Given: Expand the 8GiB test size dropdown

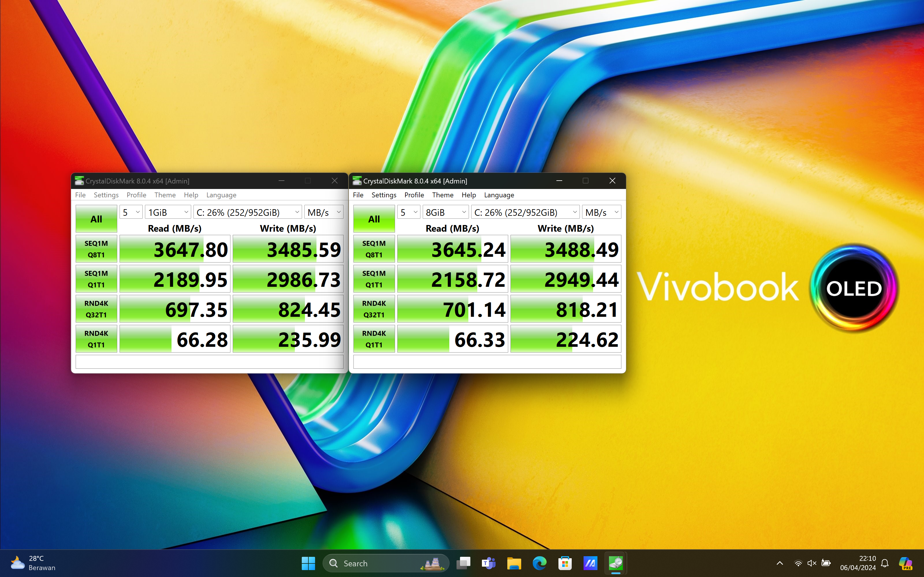Looking at the screenshot, I should pyautogui.click(x=446, y=212).
